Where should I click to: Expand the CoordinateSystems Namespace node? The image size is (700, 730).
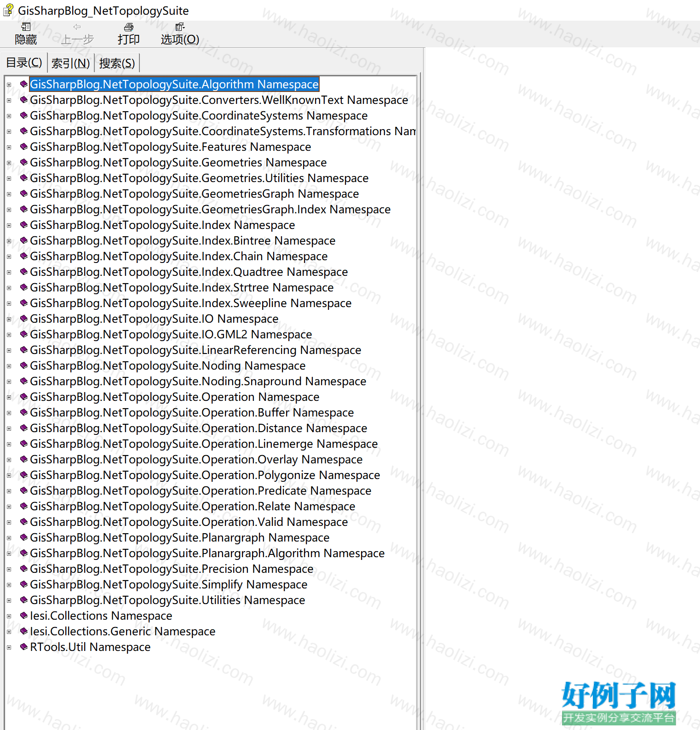(9, 116)
